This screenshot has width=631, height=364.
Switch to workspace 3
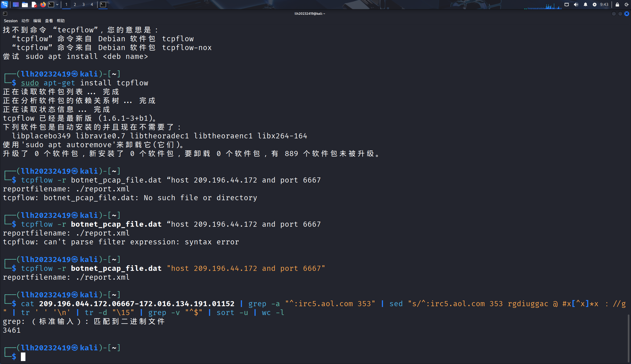click(83, 5)
